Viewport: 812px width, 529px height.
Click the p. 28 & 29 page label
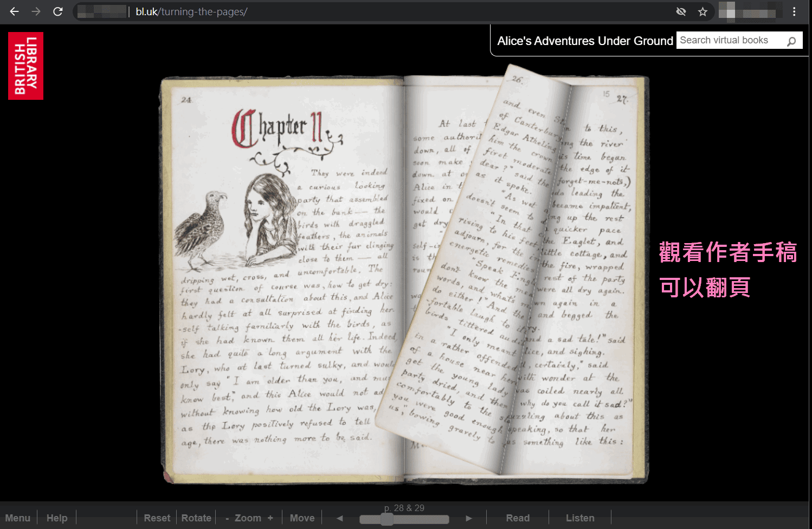point(404,508)
